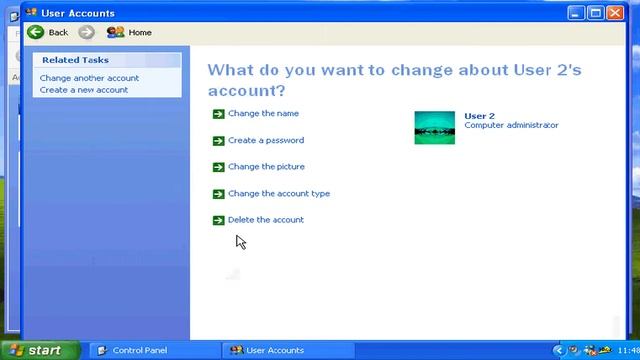The width and height of the screenshot is (640, 360).
Task: Click the Windows logo on the start button
Action: tap(17, 350)
